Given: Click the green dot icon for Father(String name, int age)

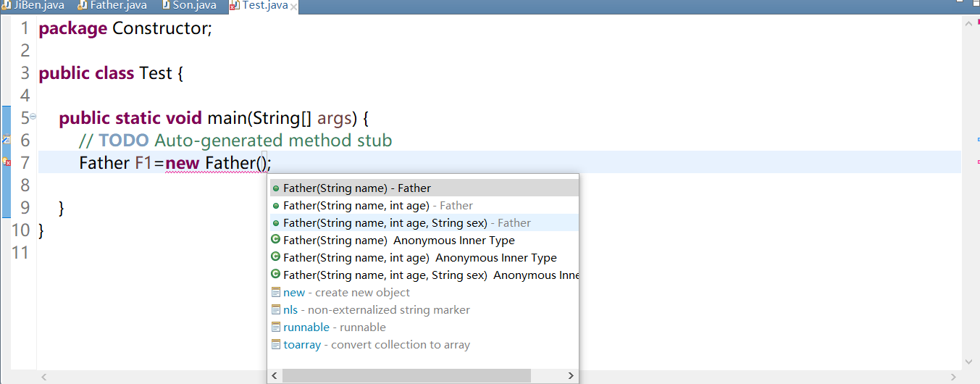Looking at the screenshot, I should point(275,206).
